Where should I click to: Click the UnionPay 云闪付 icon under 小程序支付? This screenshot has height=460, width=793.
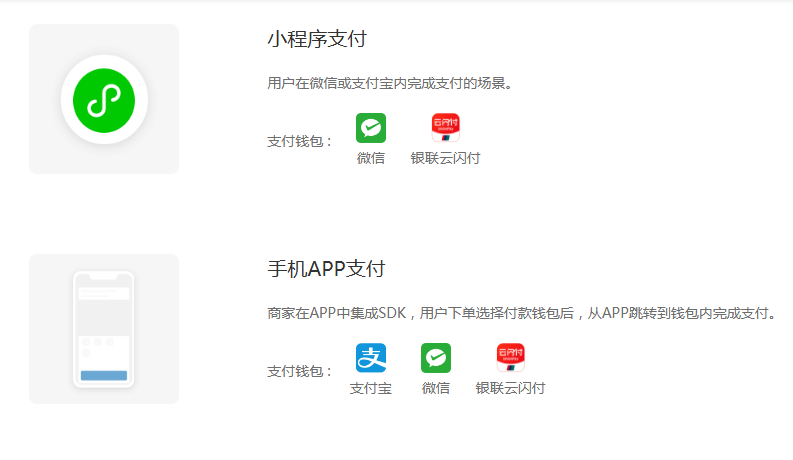click(x=445, y=128)
